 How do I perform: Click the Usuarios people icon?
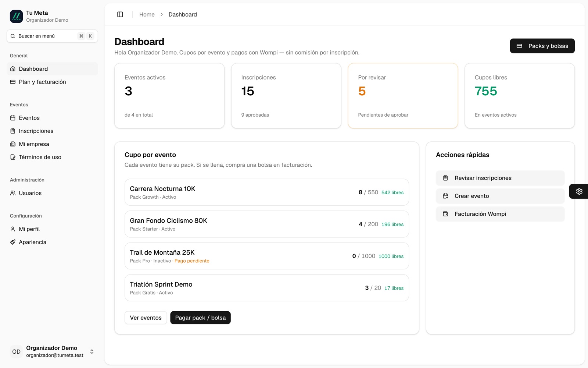coord(13,193)
